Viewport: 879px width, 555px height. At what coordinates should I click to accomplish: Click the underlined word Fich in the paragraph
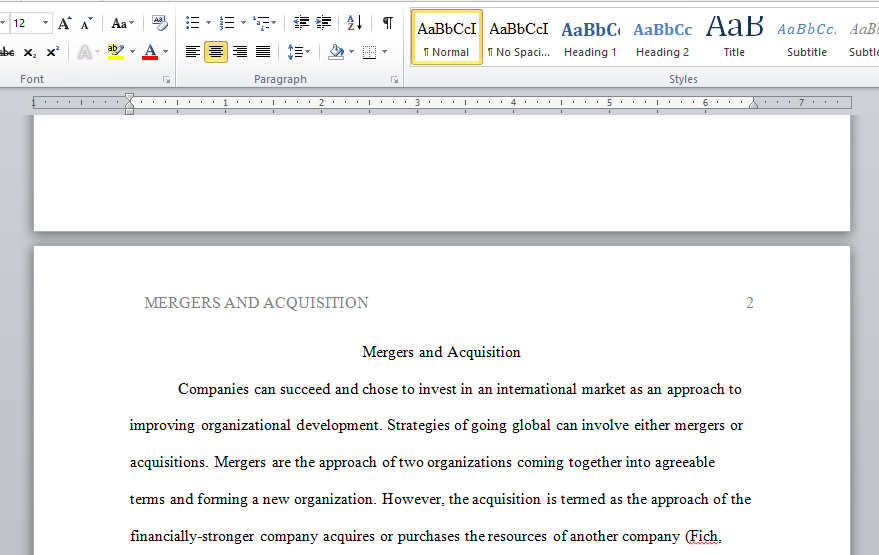tap(704, 536)
